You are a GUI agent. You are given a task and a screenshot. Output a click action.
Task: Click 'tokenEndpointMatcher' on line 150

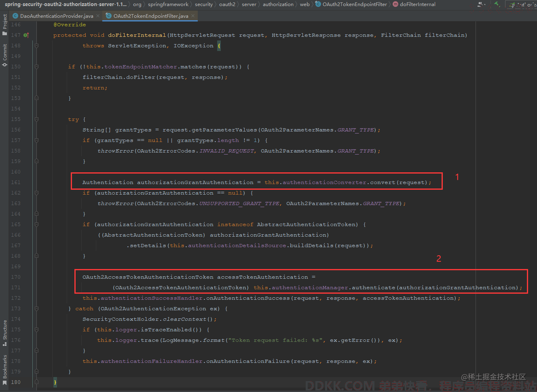click(x=141, y=67)
